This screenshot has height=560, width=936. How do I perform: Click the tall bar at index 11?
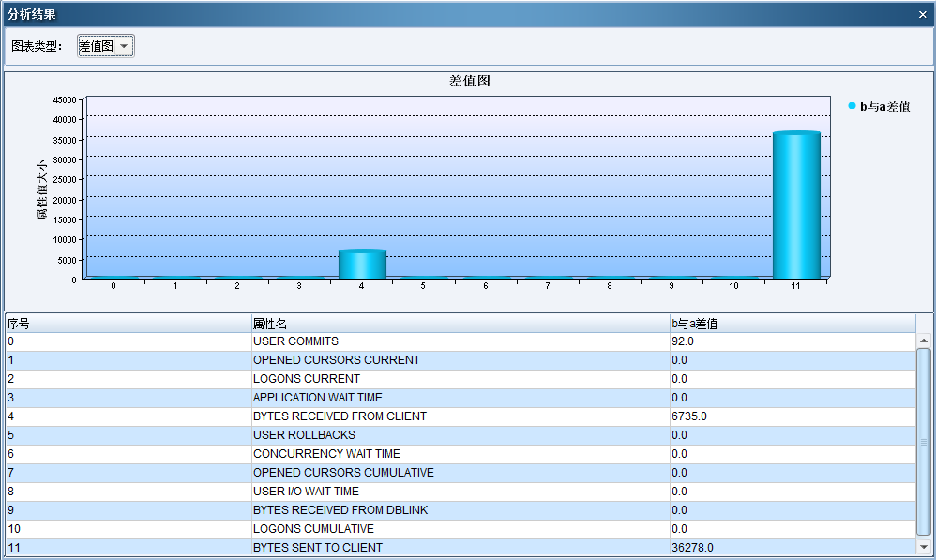tap(795, 205)
